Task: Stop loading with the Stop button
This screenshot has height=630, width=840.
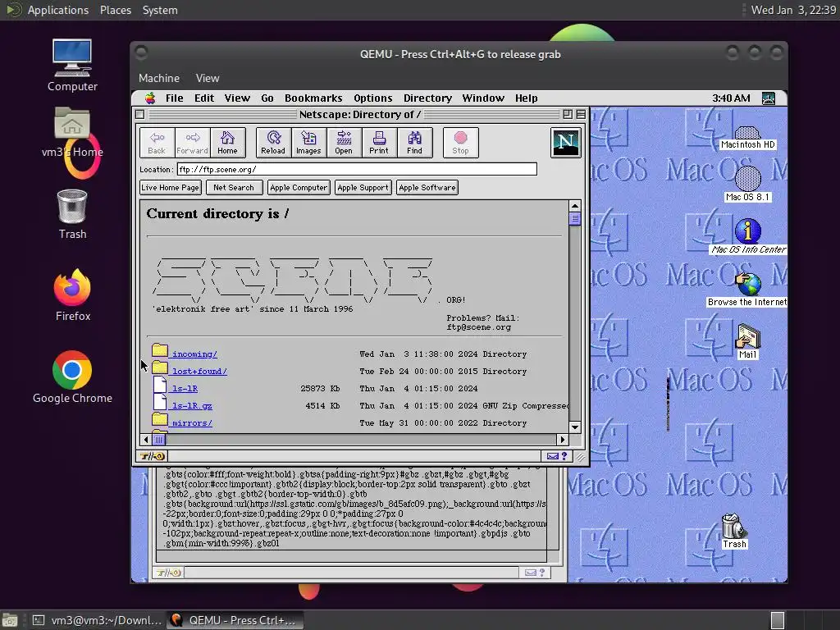Action: point(461,143)
